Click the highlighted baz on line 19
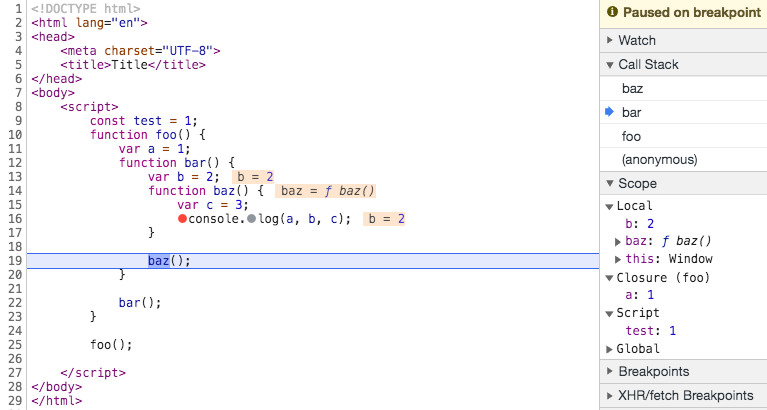This screenshot has width=767, height=410. [159, 261]
